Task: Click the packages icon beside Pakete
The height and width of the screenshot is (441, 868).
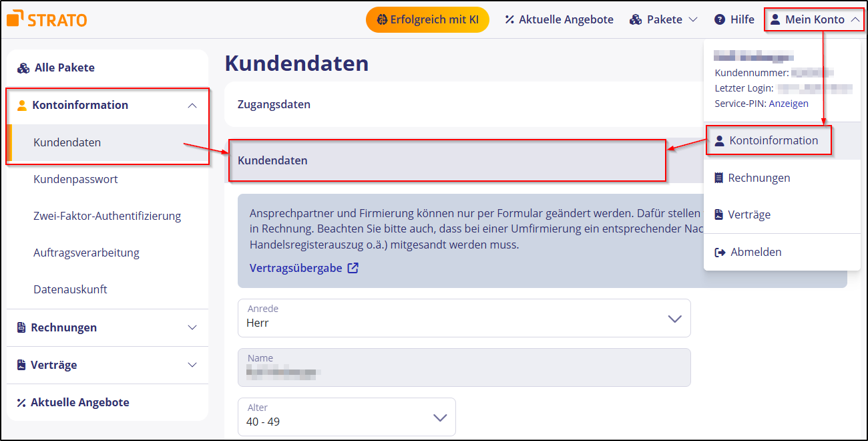Action: (634, 19)
